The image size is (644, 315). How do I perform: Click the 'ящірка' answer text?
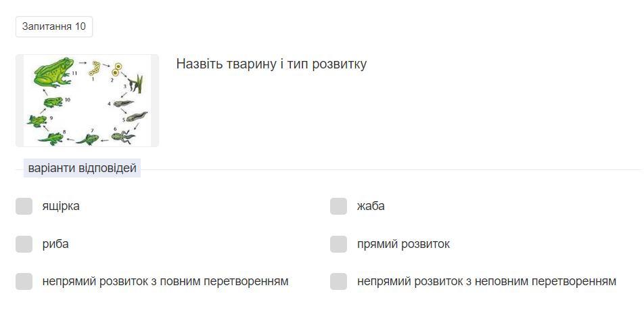point(61,206)
